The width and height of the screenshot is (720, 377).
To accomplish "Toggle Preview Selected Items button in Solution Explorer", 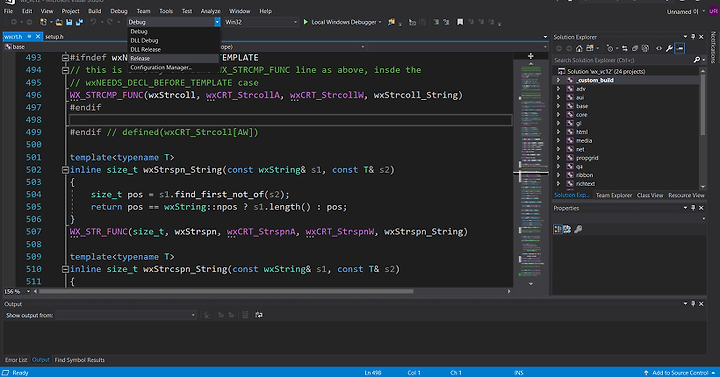I will click(x=680, y=48).
